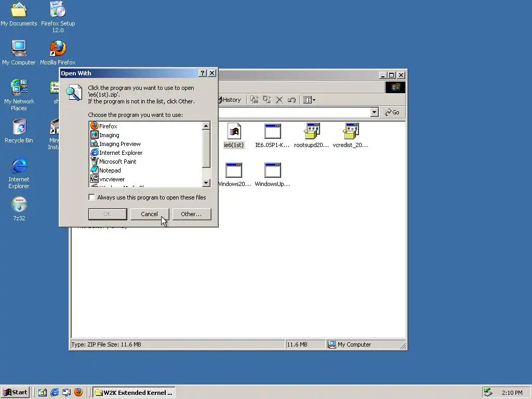Open My Documents desktop icon
The image size is (532, 399).
coord(19,14)
